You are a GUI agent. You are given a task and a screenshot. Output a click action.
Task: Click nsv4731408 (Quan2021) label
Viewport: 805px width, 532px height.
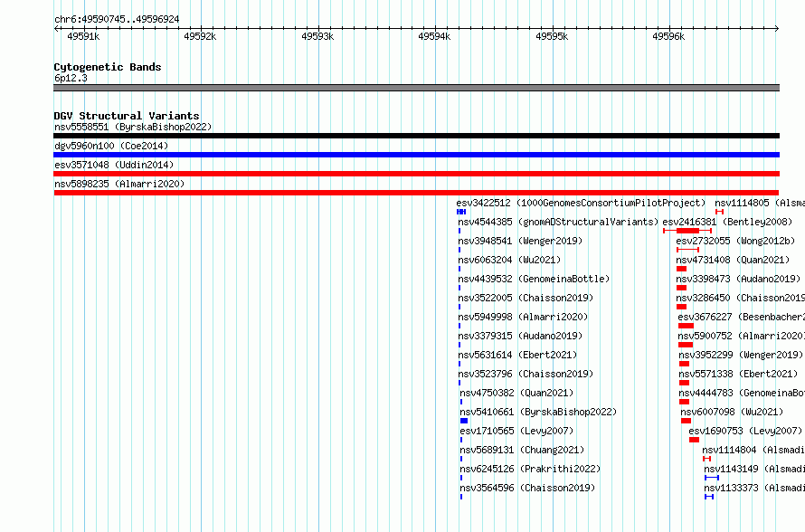pyautogui.click(x=734, y=260)
